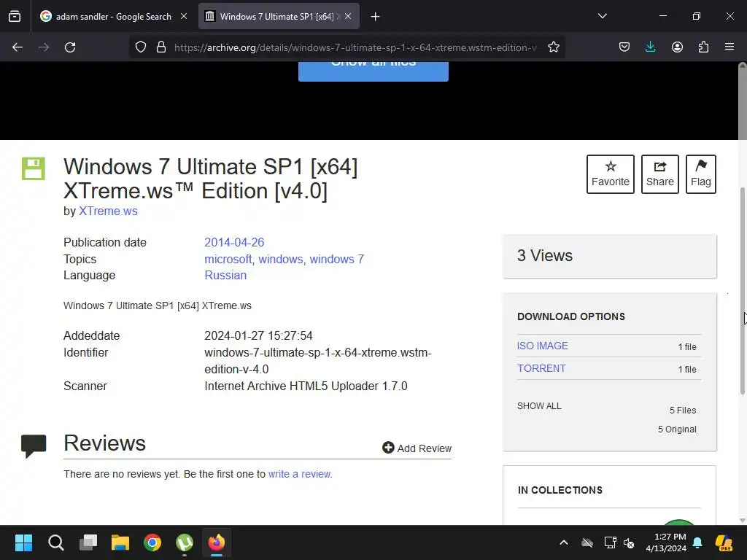The height and width of the screenshot is (560, 747).
Task: Click the Windows Insider PRE tray icon
Action: (x=724, y=542)
